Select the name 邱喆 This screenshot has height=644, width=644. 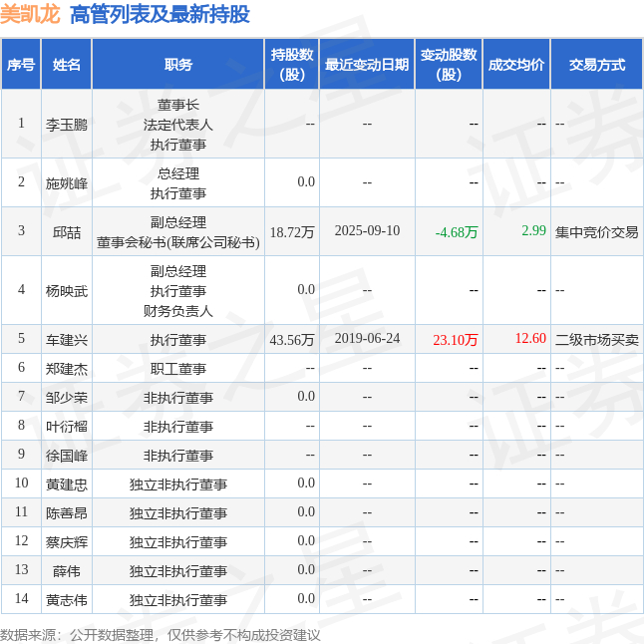pyautogui.click(x=67, y=232)
